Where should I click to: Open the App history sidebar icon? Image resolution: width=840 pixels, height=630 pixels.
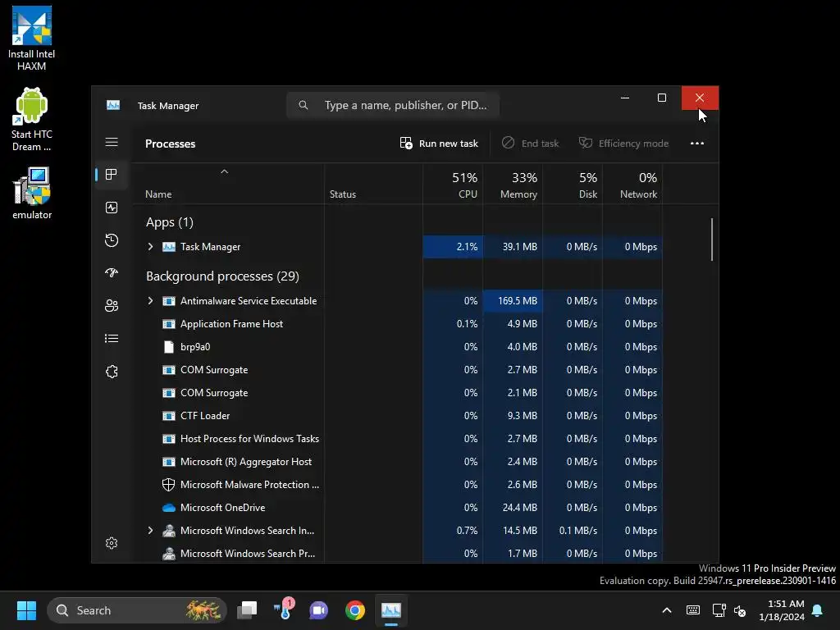coord(112,240)
